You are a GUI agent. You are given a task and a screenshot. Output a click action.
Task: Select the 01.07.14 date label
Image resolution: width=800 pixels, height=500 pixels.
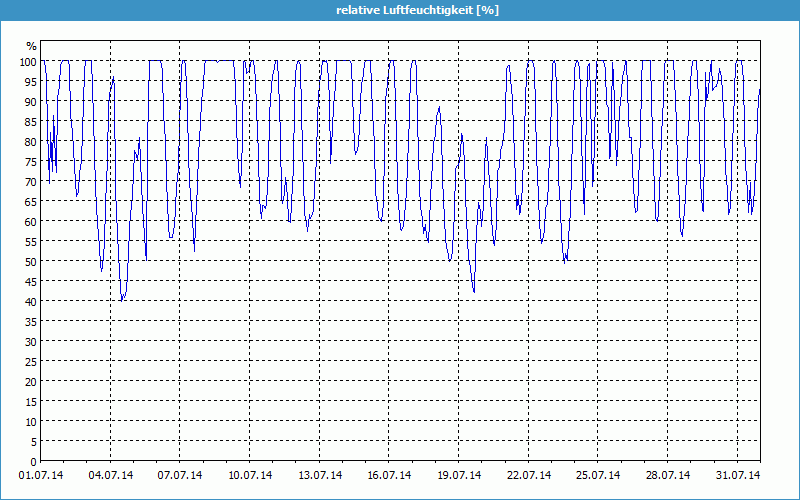tap(41, 475)
